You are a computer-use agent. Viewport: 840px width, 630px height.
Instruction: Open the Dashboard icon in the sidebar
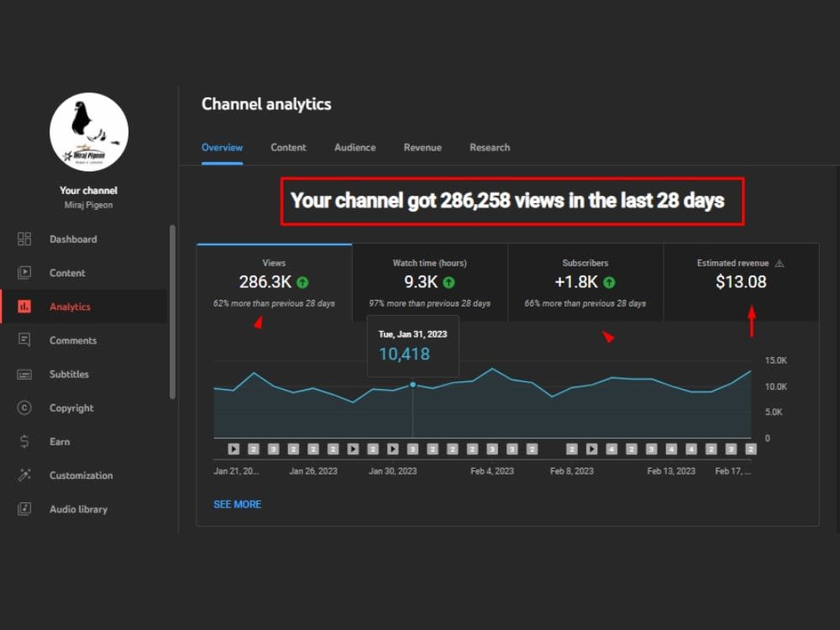(x=24, y=239)
